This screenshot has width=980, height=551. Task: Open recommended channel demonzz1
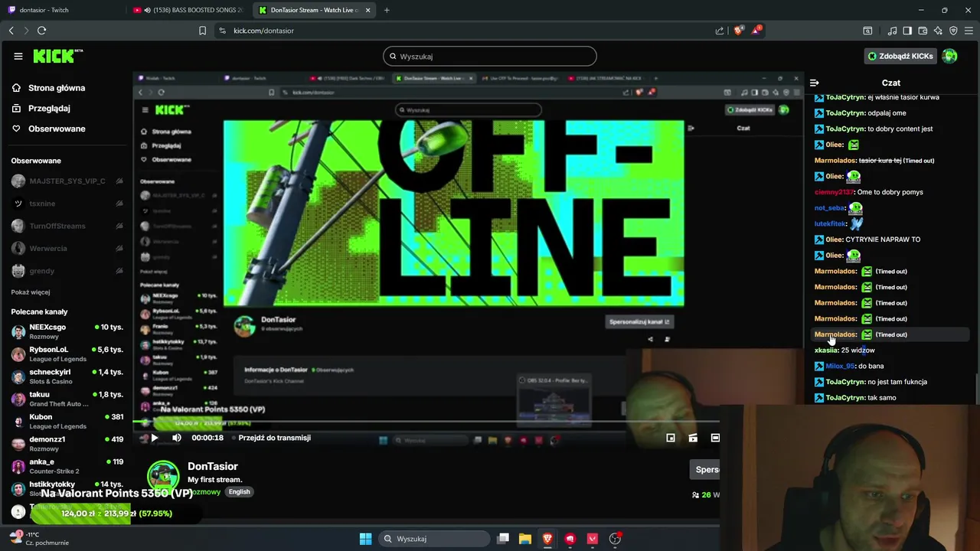click(67, 443)
